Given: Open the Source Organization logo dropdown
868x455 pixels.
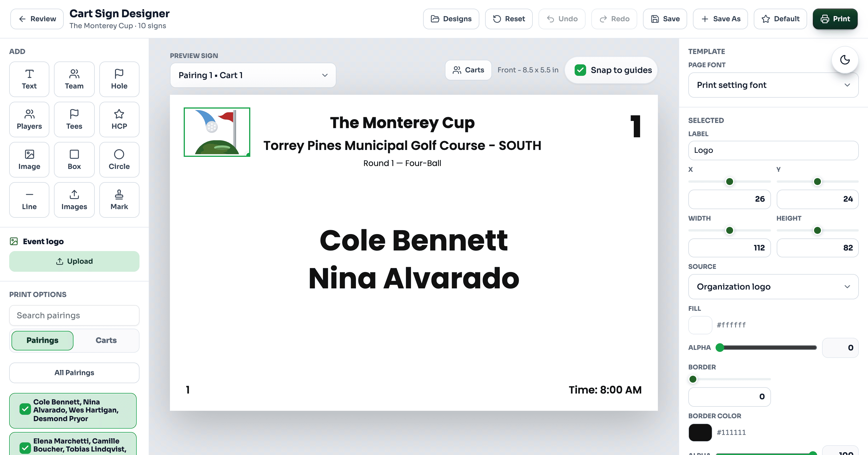Looking at the screenshot, I should 773,286.
